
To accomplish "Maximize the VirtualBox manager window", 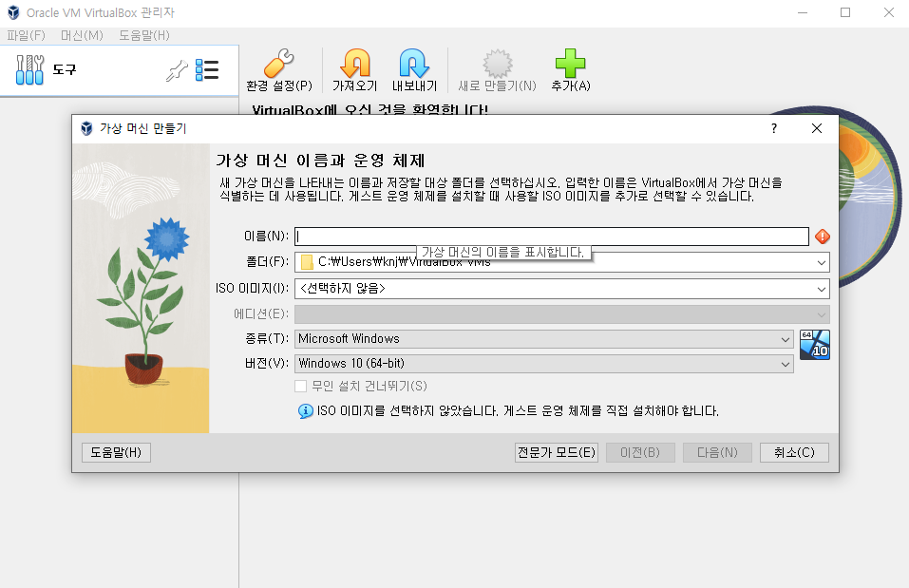I will point(845,12).
